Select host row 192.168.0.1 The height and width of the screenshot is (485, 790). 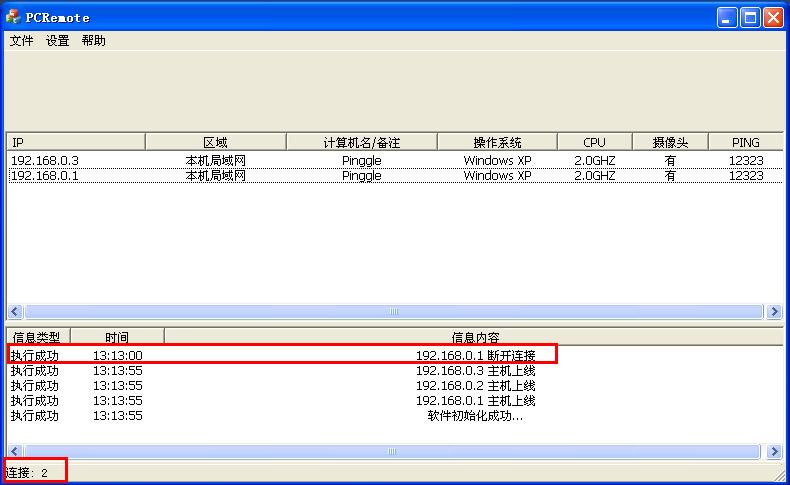click(x=396, y=176)
